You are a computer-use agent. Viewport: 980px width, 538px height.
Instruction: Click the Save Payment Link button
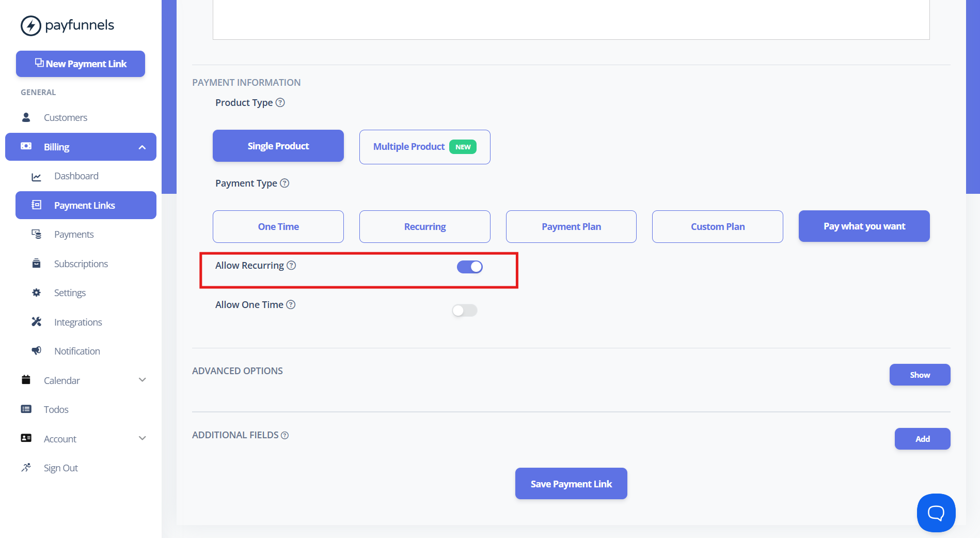(x=571, y=484)
